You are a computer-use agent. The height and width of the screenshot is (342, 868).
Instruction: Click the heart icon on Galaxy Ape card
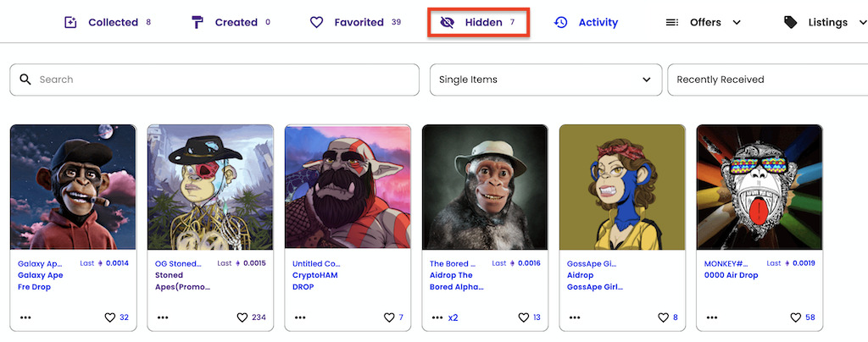coord(110,317)
